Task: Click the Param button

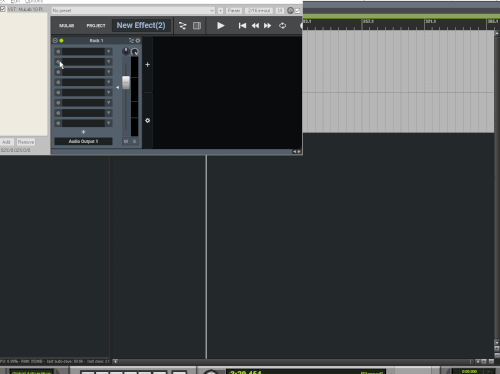Action: (234, 11)
